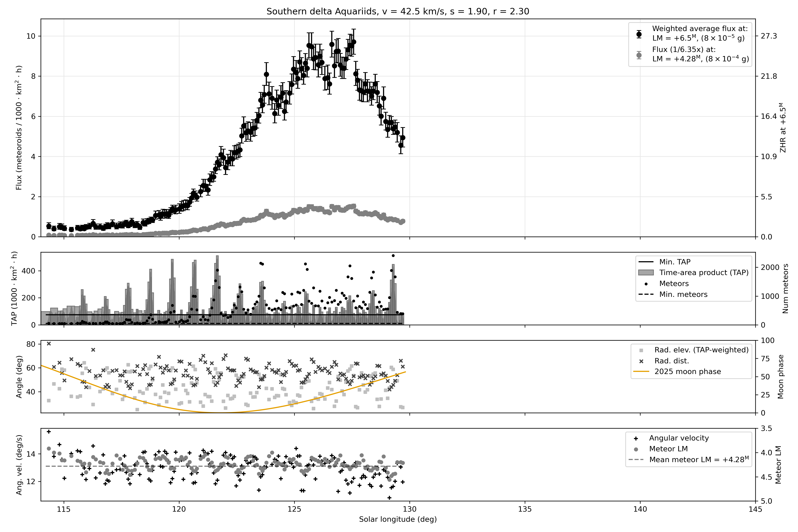The height and width of the screenshot is (532, 798).
Task: Click the ZHR tick label '10.9'
Action: [769, 157]
